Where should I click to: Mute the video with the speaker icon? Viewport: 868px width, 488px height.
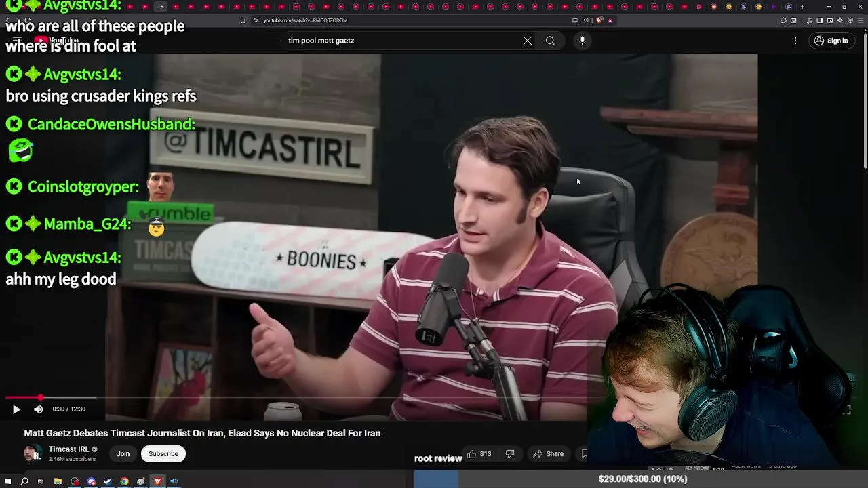tap(39, 409)
